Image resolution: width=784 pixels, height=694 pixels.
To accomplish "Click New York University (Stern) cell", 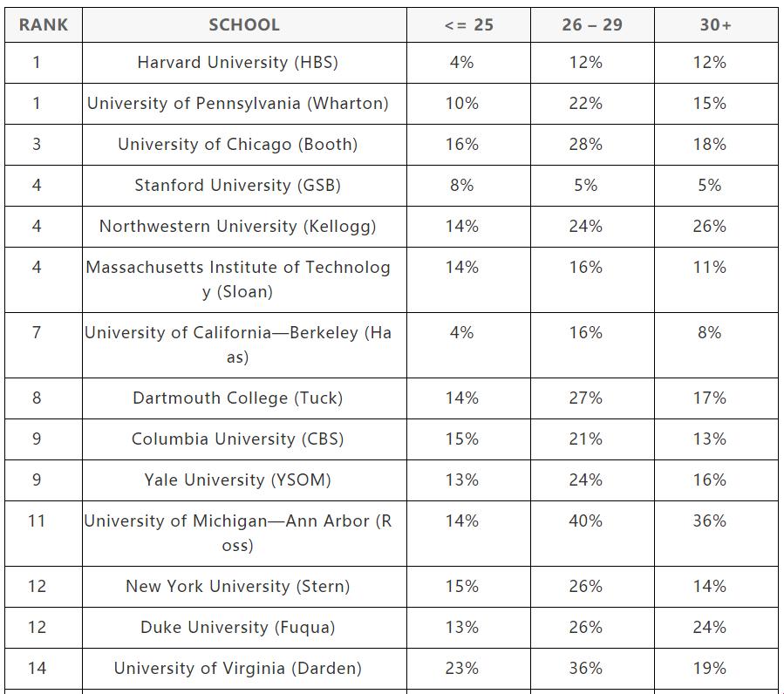I will point(244,587).
